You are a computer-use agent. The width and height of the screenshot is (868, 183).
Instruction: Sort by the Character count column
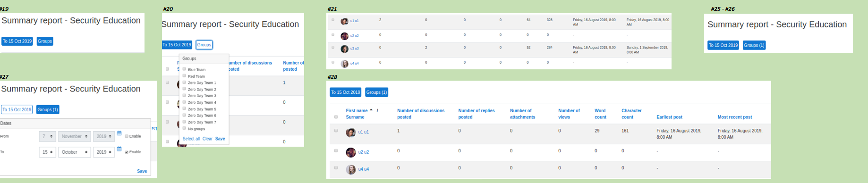click(x=631, y=114)
